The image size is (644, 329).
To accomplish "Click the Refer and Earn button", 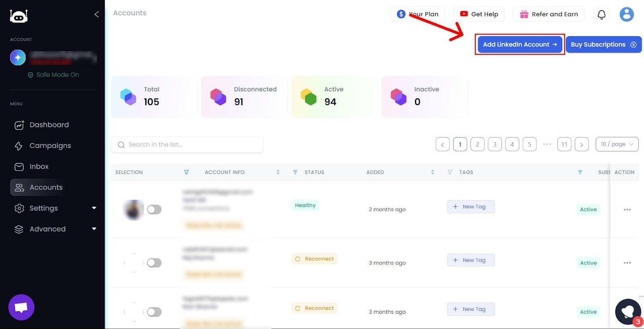I will click(x=549, y=14).
